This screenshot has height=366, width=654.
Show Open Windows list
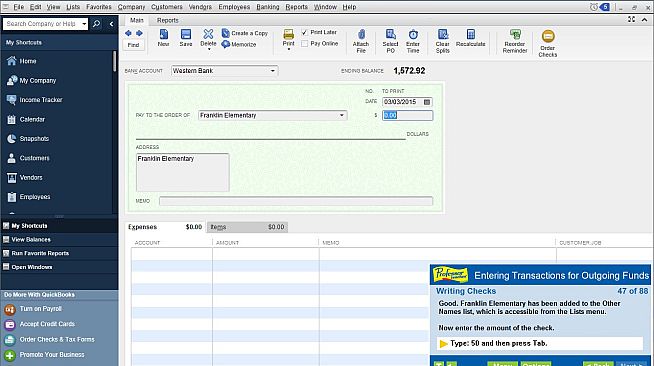click(59, 267)
